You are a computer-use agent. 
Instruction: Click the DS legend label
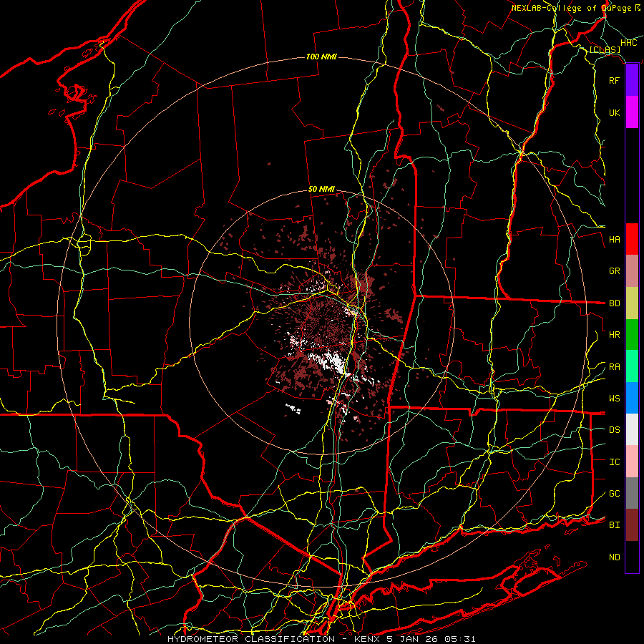coord(615,430)
